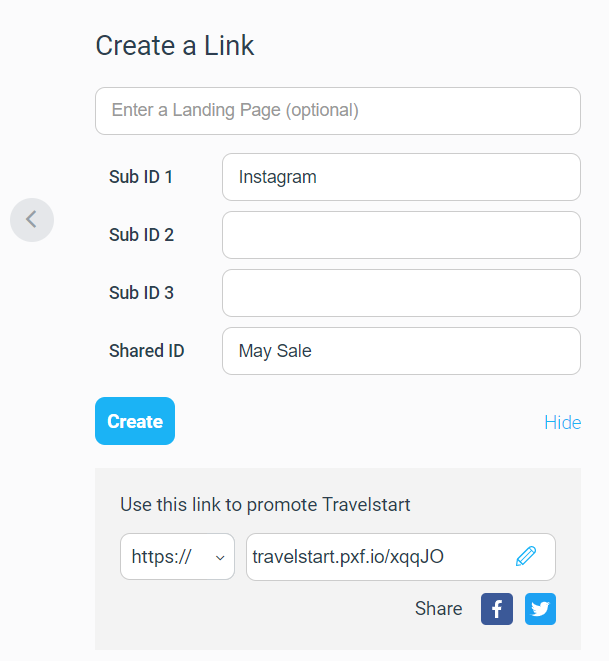This screenshot has width=609, height=661.
Task: Click the Shared ID field with May Sale
Action: [401, 351]
